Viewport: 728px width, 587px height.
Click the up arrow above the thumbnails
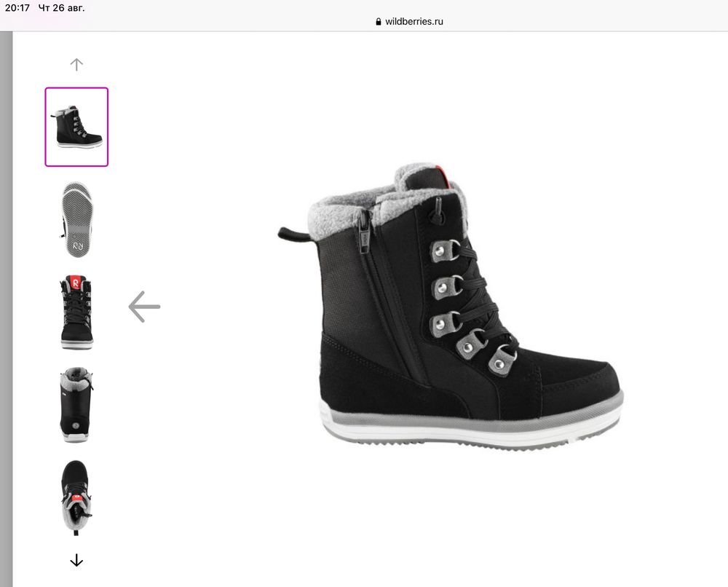76,65
